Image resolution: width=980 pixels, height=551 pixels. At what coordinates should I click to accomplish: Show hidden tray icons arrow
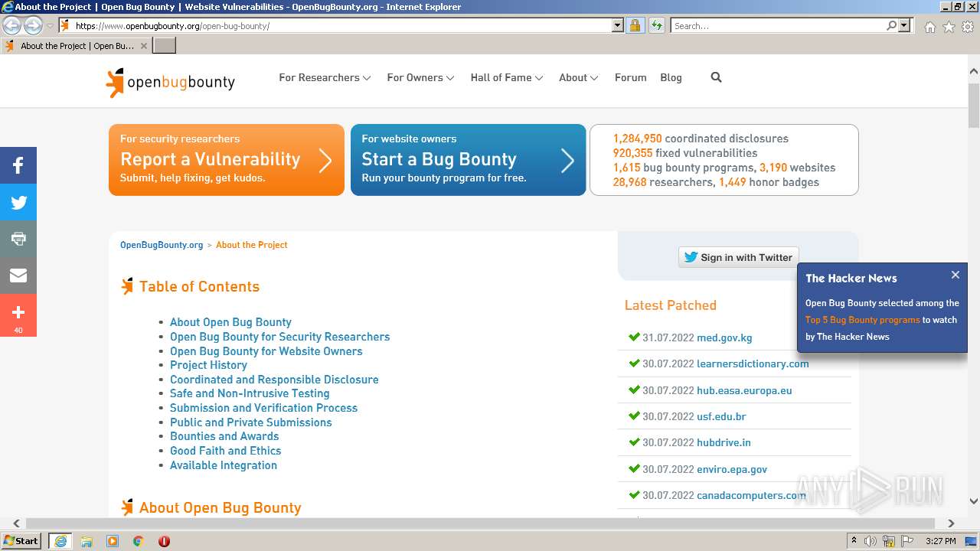(x=854, y=541)
